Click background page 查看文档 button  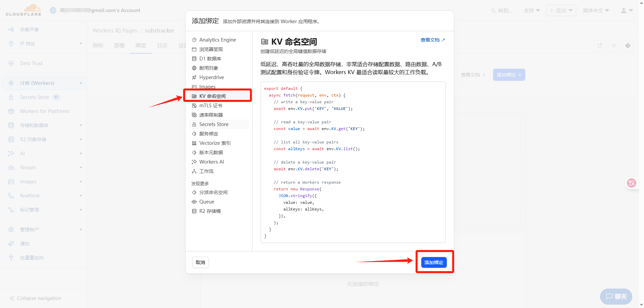pos(473,75)
